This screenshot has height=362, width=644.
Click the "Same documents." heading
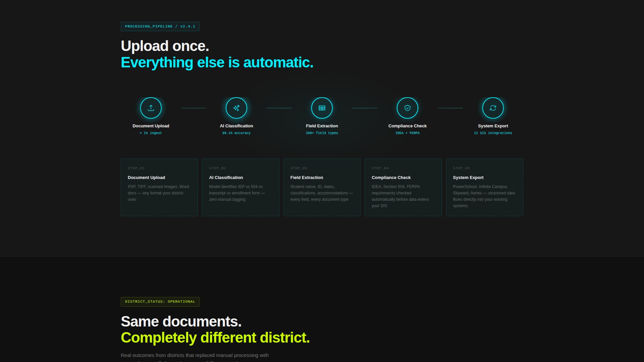tap(181, 321)
